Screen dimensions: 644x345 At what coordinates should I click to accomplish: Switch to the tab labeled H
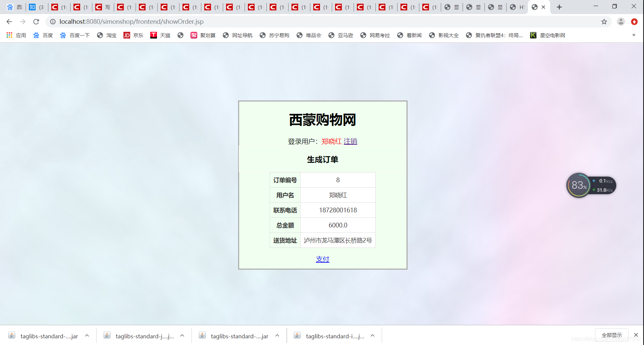tap(517, 7)
